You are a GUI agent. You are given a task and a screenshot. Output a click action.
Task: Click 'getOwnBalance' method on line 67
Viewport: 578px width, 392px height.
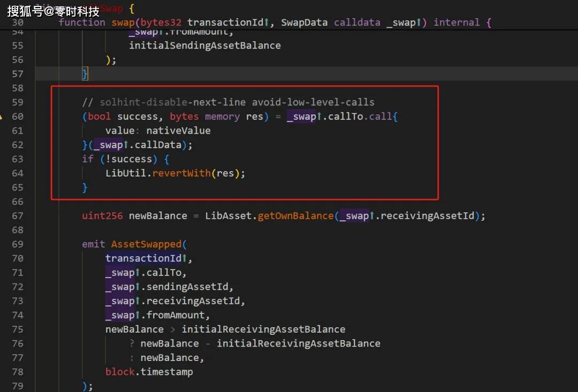[295, 216]
